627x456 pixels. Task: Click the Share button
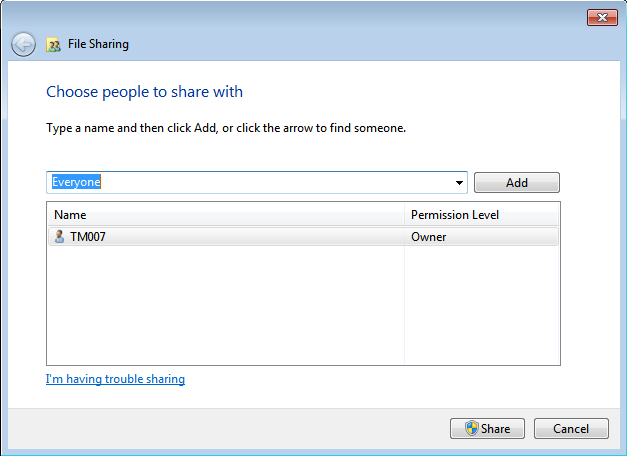(487, 428)
